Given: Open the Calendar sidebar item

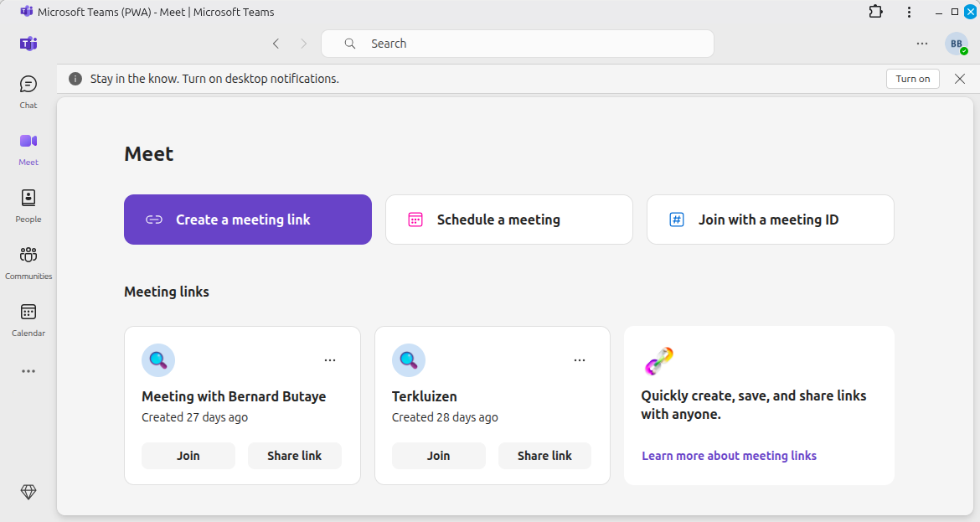Looking at the screenshot, I should pos(28,319).
